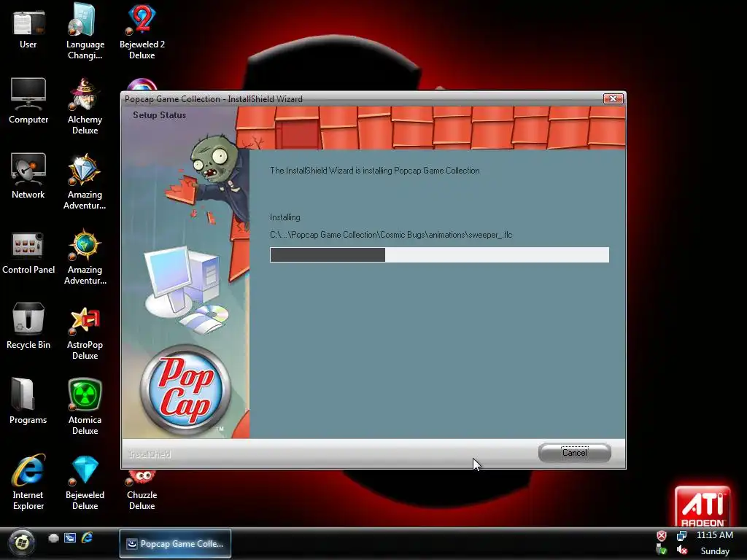Launch the Amazing Adventures globe icon
The height and width of the screenshot is (560, 747).
coord(85,256)
